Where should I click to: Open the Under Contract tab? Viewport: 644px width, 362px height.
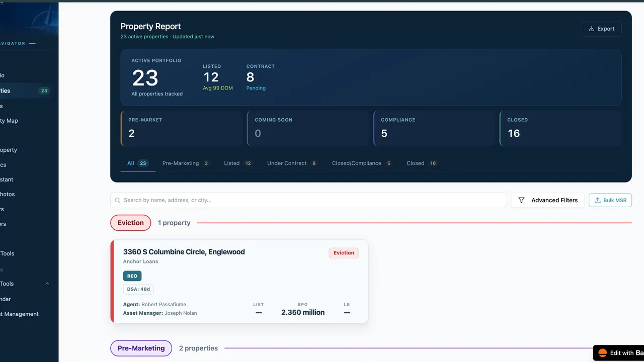coord(293,163)
